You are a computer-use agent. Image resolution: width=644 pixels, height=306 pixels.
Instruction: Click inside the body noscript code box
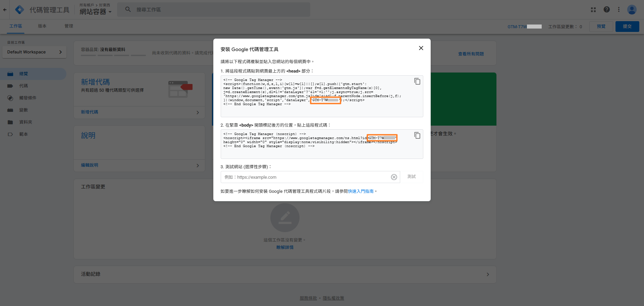pos(322,144)
